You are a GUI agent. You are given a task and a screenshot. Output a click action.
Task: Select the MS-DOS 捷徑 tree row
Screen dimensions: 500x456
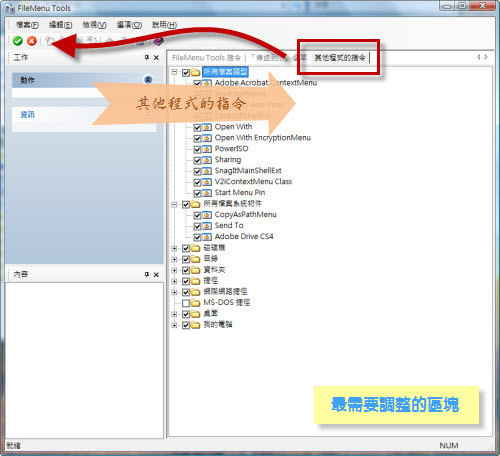[x=227, y=303]
